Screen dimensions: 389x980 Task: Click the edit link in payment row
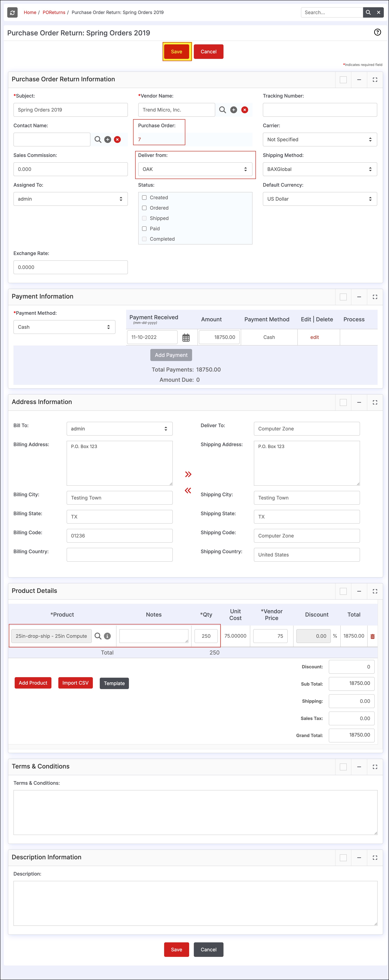[314, 337]
